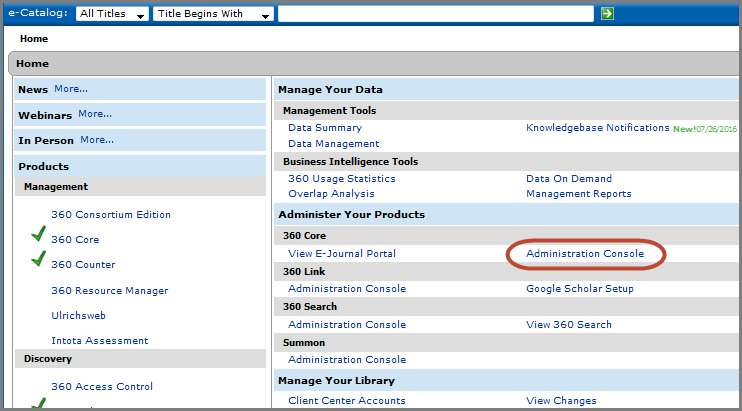Image resolution: width=742 pixels, height=411 pixels.
Task: Open Data On Demand link
Action: [569, 179]
